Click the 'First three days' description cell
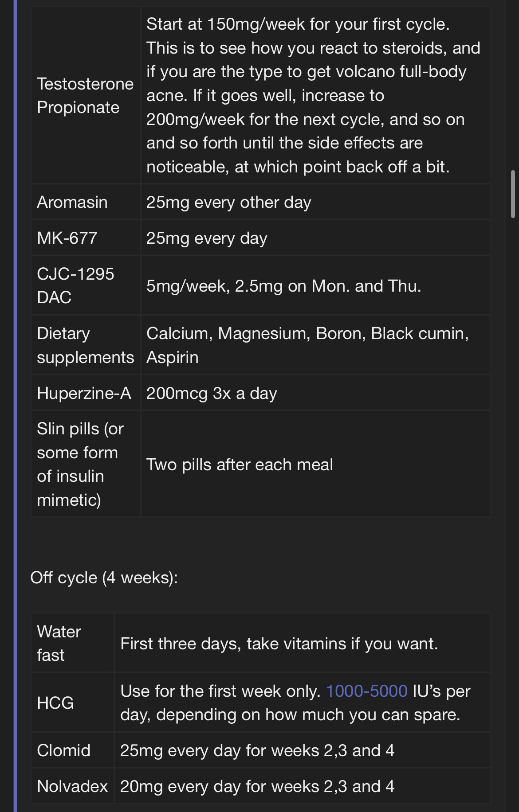 coord(302,643)
